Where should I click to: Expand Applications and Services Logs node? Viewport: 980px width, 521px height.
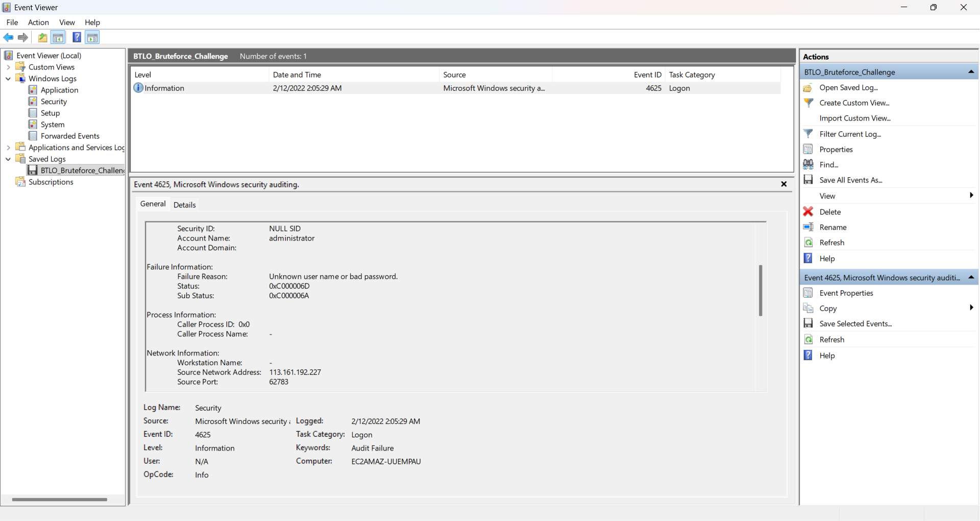[8, 148]
